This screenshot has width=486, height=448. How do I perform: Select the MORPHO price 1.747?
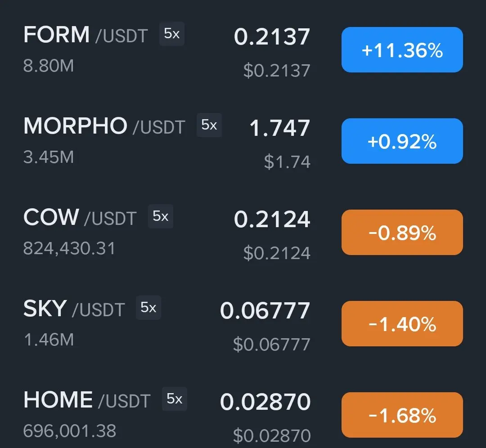tap(279, 128)
